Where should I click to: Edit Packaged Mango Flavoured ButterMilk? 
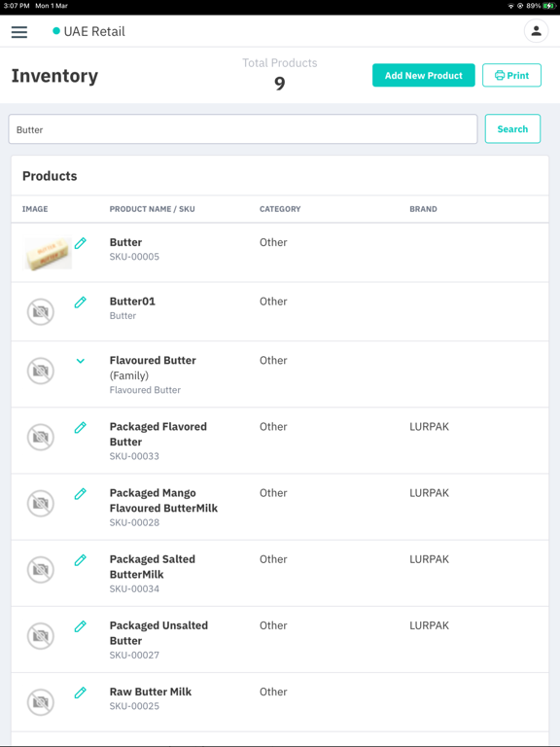(81, 494)
